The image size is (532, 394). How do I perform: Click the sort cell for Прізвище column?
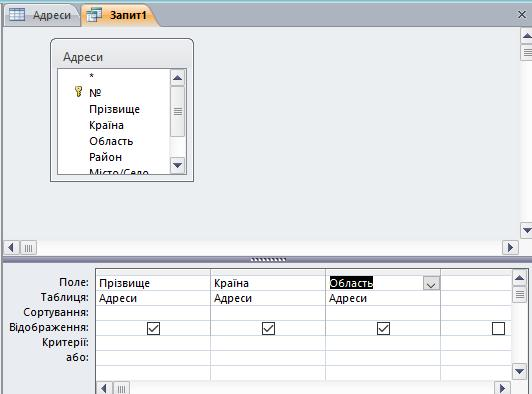click(153, 313)
